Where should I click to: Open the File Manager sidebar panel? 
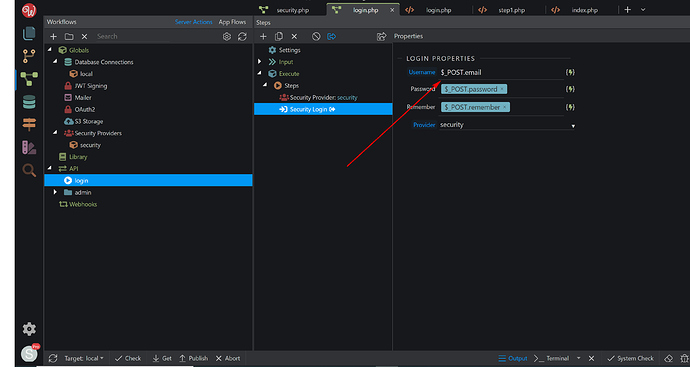tap(29, 33)
